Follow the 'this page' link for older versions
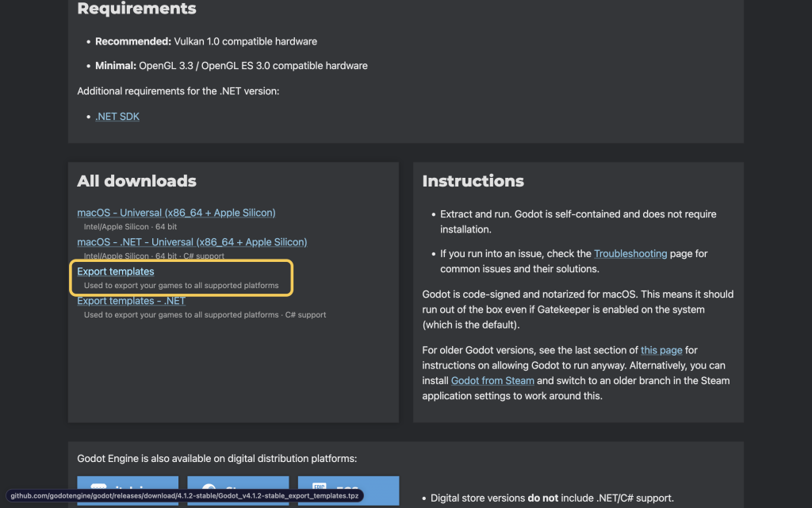Viewport: 812px width, 508px height. click(x=661, y=350)
